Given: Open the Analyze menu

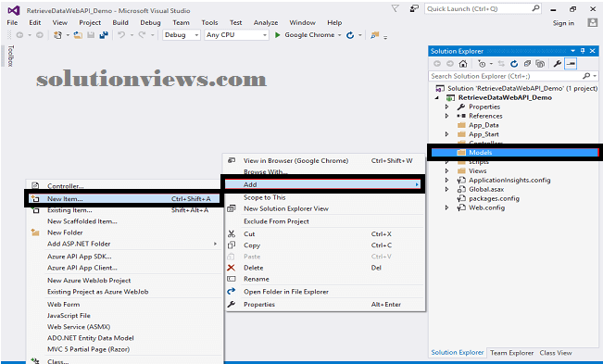Looking at the screenshot, I should pos(266,22).
